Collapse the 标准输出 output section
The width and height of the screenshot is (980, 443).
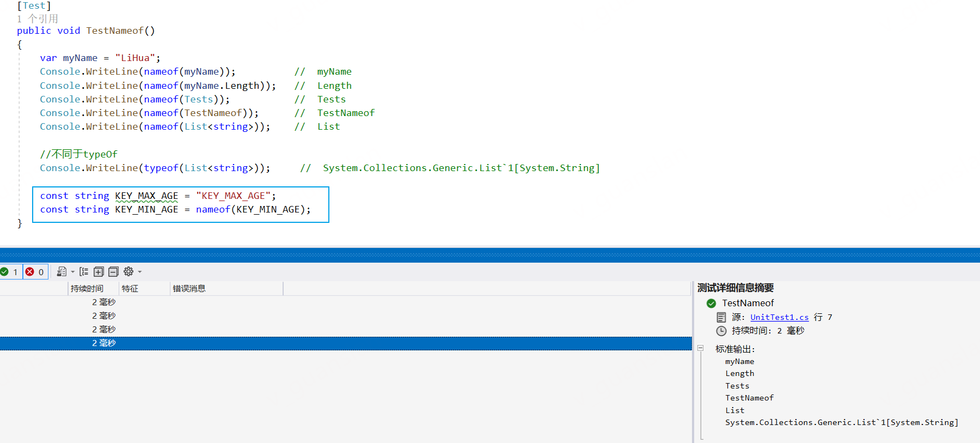701,348
